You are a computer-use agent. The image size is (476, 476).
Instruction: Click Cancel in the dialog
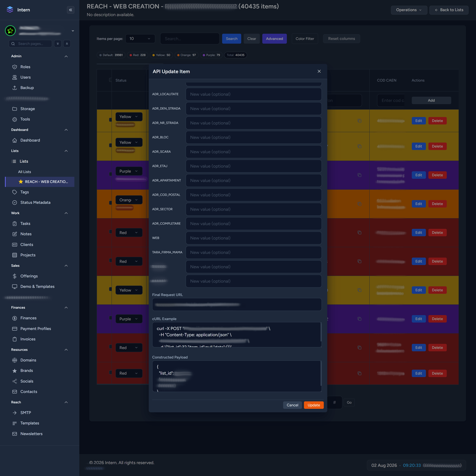(292, 405)
